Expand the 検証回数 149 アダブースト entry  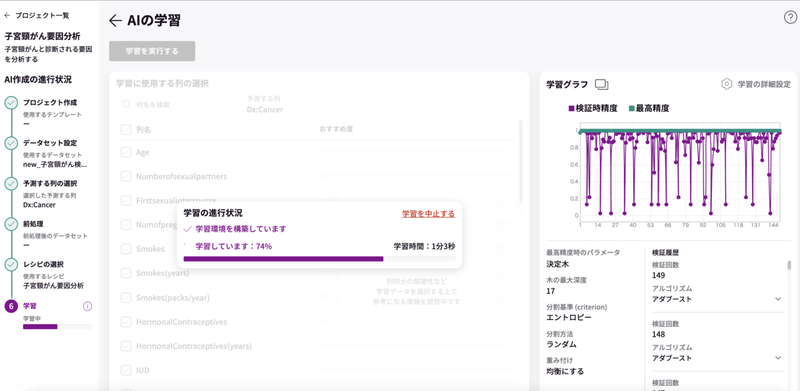pyautogui.click(x=778, y=299)
